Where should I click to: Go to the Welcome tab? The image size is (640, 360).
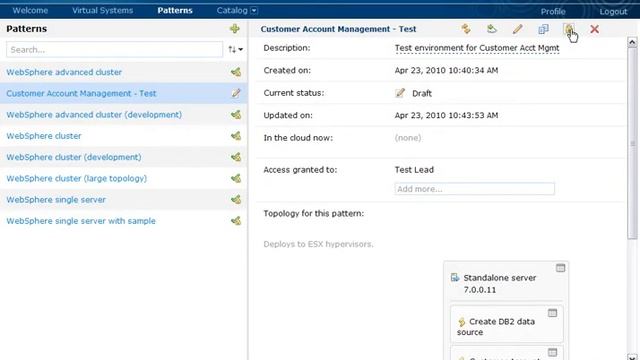[30, 10]
